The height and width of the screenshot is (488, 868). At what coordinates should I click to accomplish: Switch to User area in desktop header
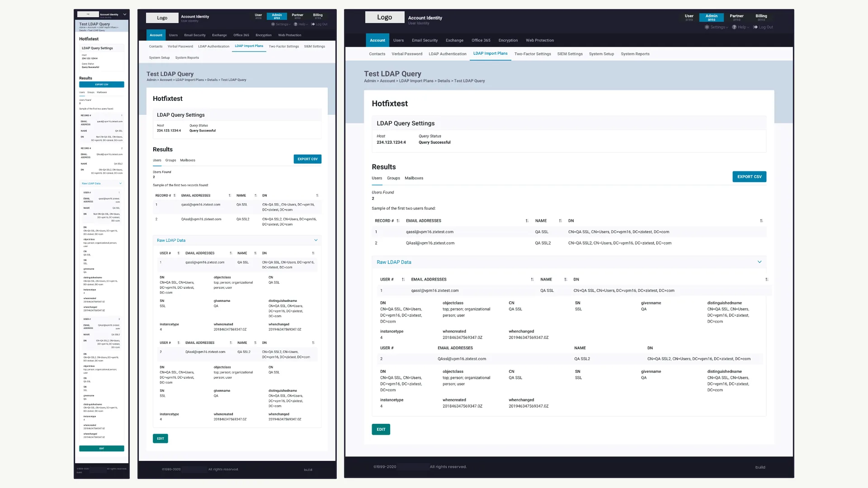[x=689, y=17]
